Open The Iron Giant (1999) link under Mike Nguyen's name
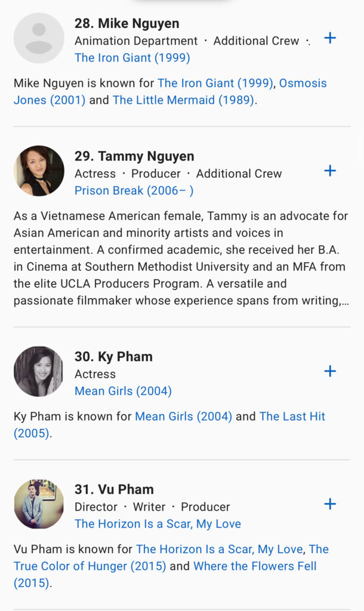This screenshot has width=364, height=611. [x=132, y=58]
